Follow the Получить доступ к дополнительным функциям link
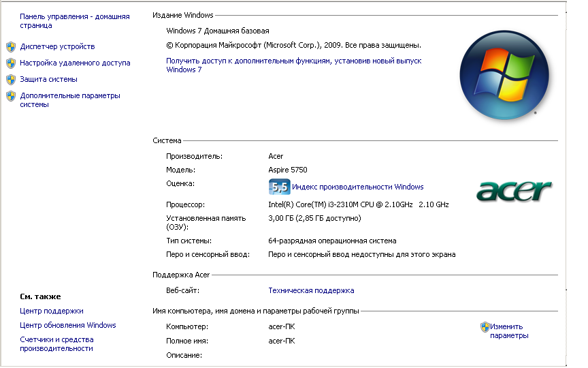This screenshot has width=588, height=368. (x=293, y=65)
